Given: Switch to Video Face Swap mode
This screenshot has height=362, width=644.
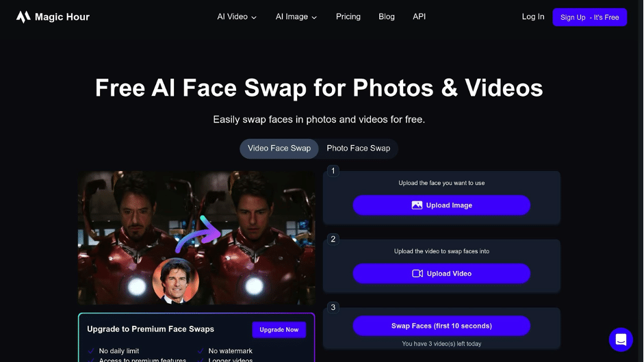Looking at the screenshot, I should (279, 148).
